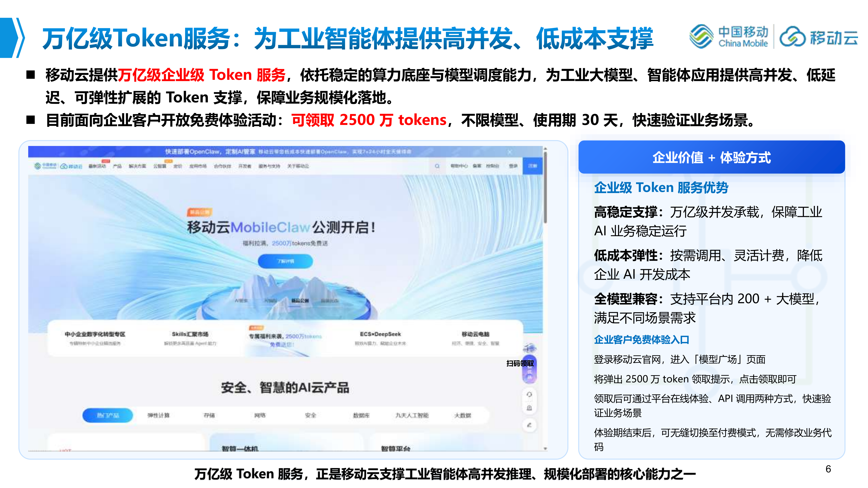
Task: Select the AI管家 carousel tab
Action: (241, 300)
